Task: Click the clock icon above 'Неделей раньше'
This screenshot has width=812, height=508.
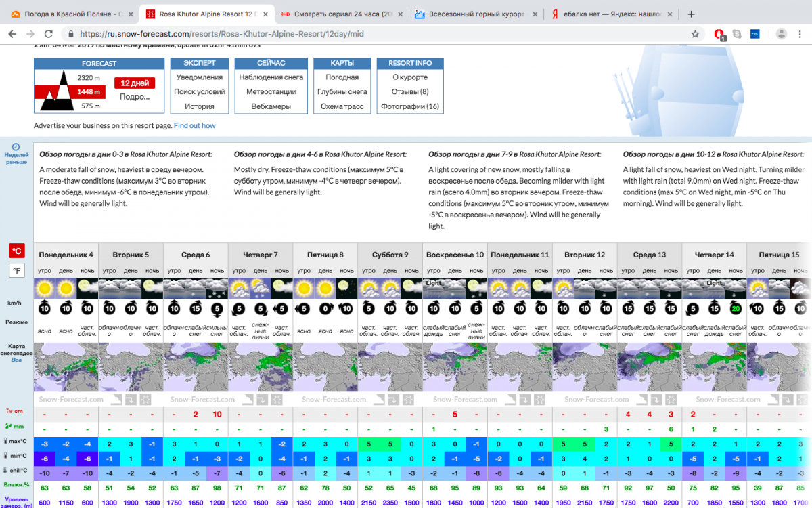Action: coord(16,147)
